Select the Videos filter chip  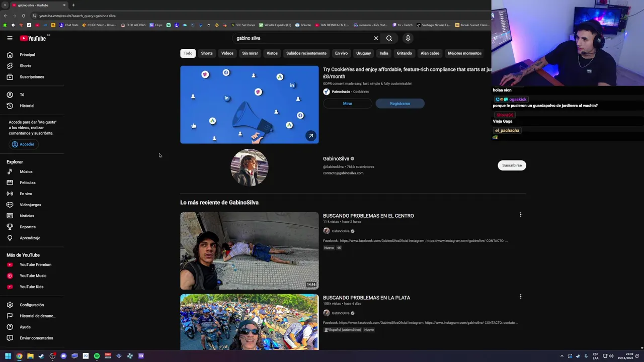pos(227,53)
